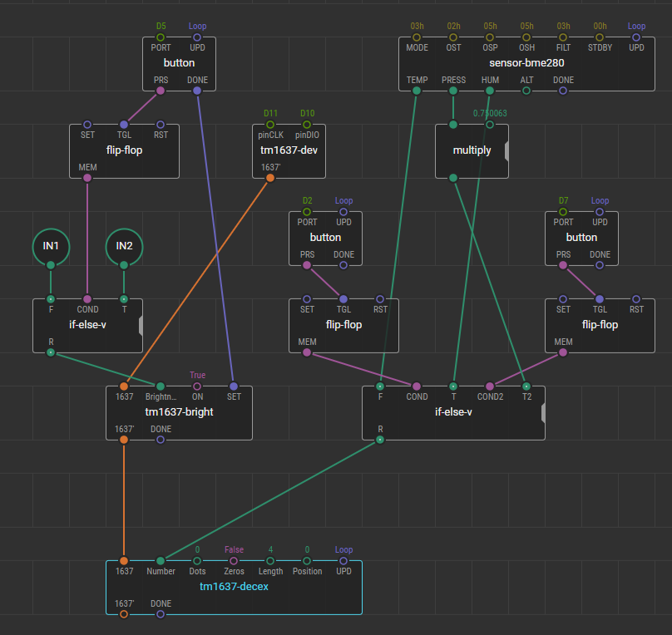Select the tm1637-bright node title

[x=179, y=412]
